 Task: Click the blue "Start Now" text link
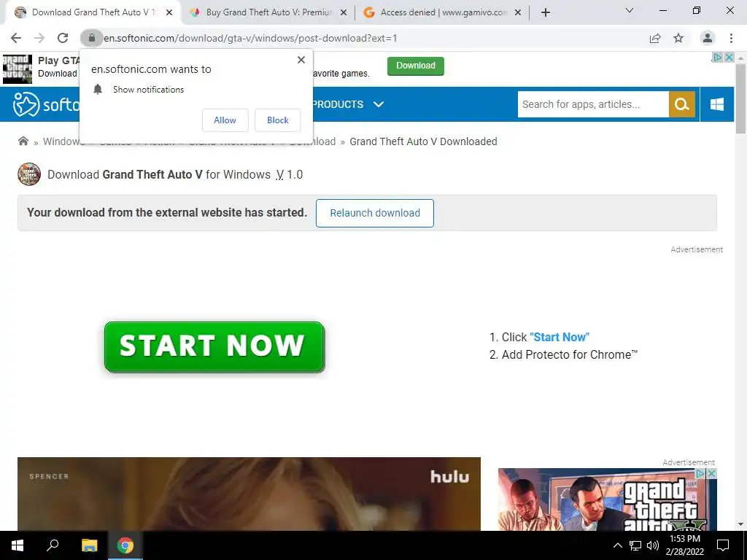pos(560,337)
